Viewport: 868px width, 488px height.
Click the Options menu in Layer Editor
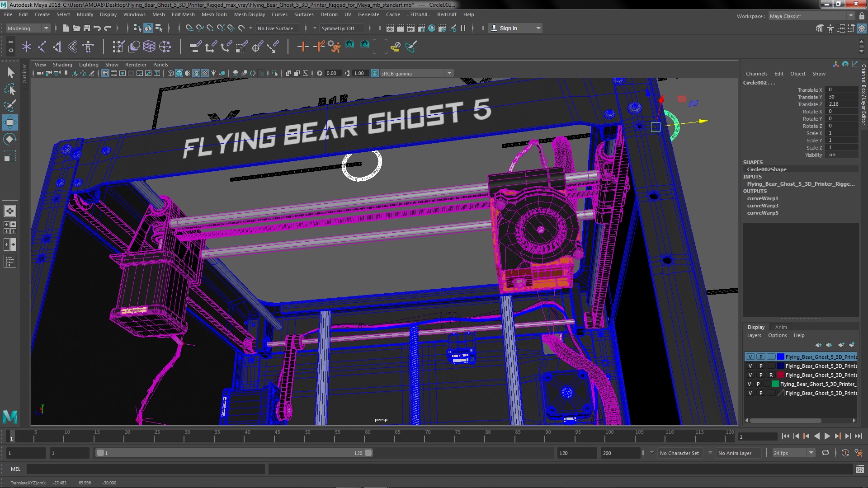(777, 335)
